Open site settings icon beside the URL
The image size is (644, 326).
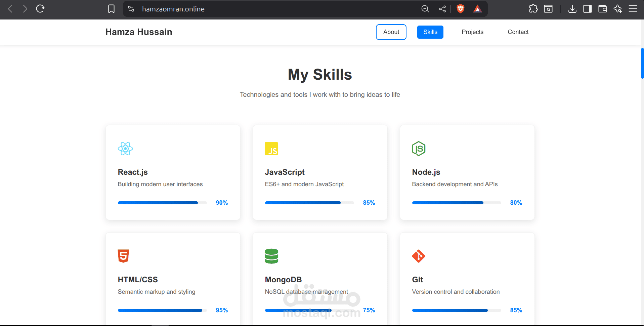131,9
